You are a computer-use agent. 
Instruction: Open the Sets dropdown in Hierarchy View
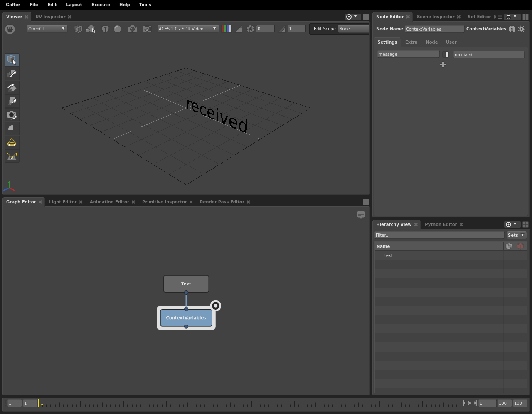click(516, 235)
